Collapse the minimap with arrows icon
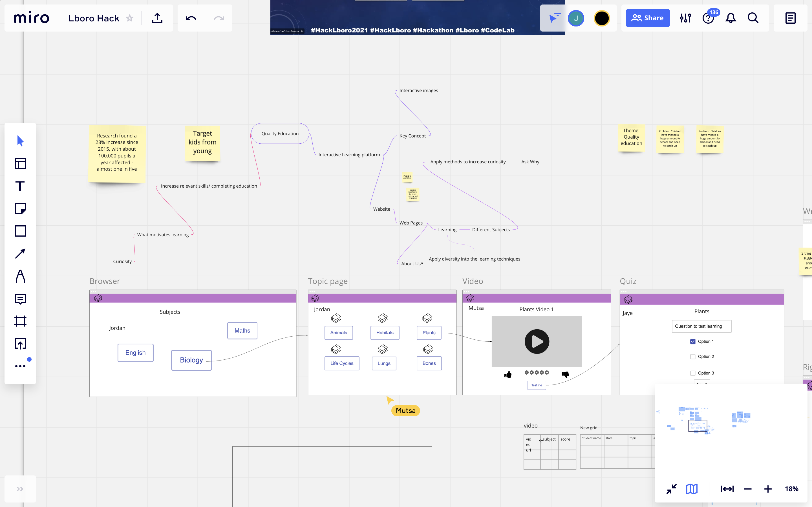Viewport: 812px width, 507px height. click(671, 489)
